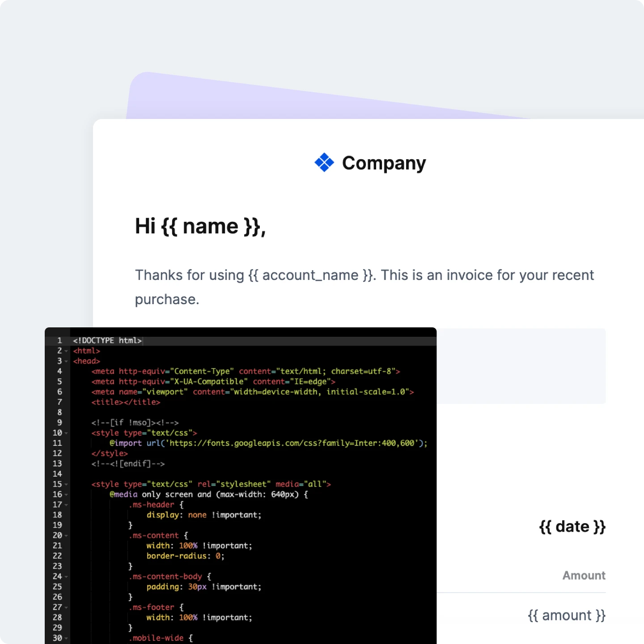This screenshot has width=644, height=644.
Task: Collapse the .ms-content-body rule on line 24
Action: pos(66,577)
